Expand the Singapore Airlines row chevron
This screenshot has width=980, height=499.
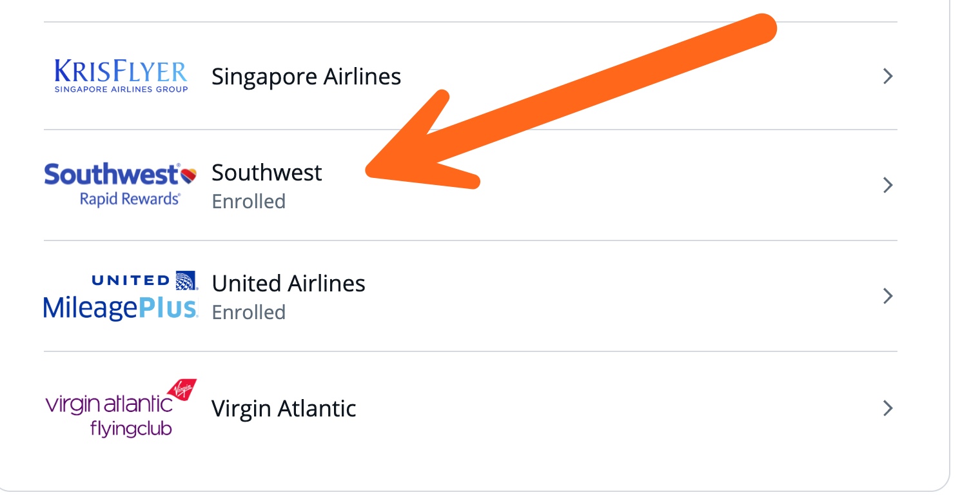[888, 75]
